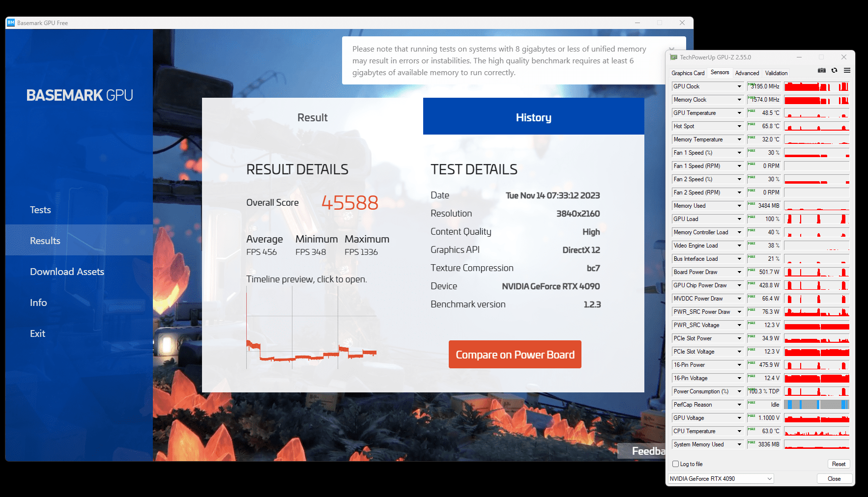Expand the 16-Pin Power dropdown
Image resolution: width=868 pixels, height=497 pixels.
tap(739, 365)
